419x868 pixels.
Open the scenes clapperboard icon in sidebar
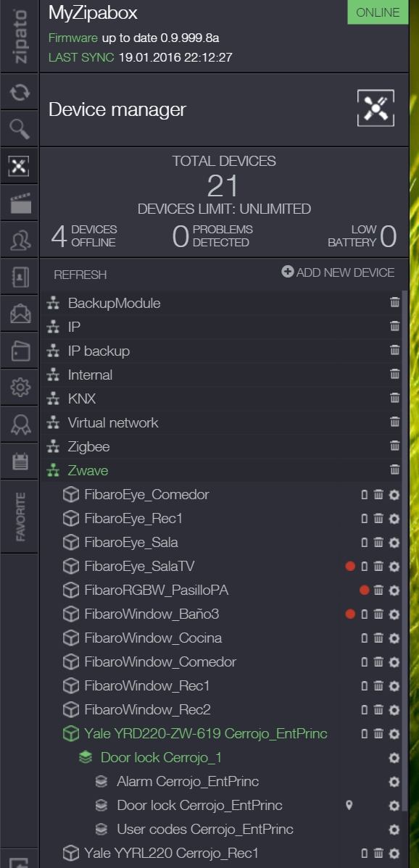click(20, 203)
